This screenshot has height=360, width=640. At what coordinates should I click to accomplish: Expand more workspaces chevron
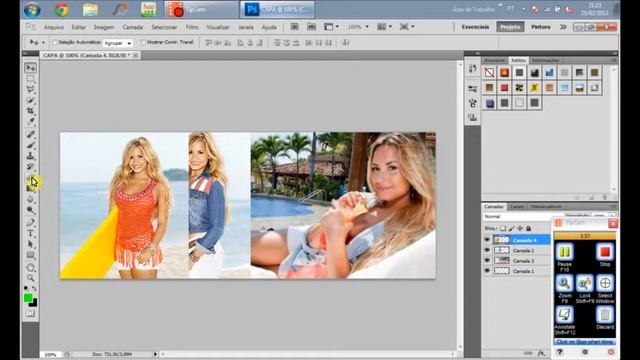563,27
